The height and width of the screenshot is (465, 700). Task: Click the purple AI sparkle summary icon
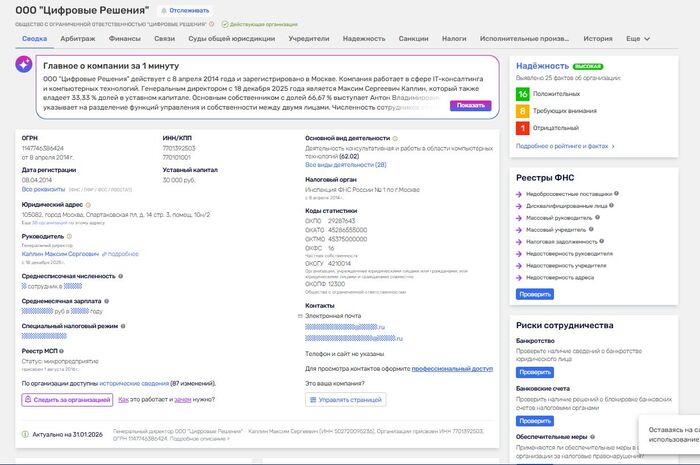pyautogui.click(x=27, y=63)
